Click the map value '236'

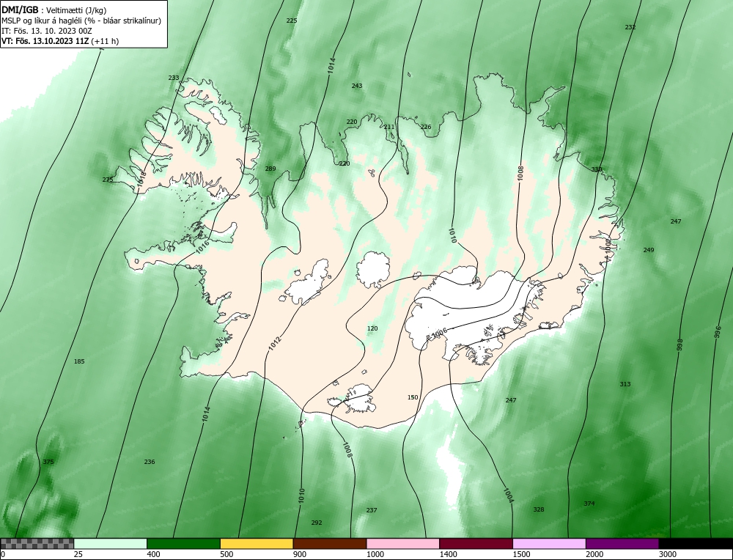[x=149, y=462]
